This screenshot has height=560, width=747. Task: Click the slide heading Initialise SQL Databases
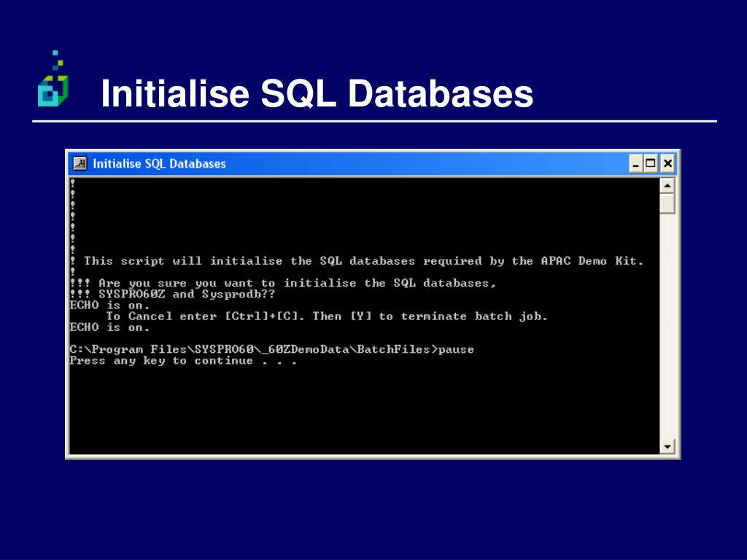coord(317,93)
